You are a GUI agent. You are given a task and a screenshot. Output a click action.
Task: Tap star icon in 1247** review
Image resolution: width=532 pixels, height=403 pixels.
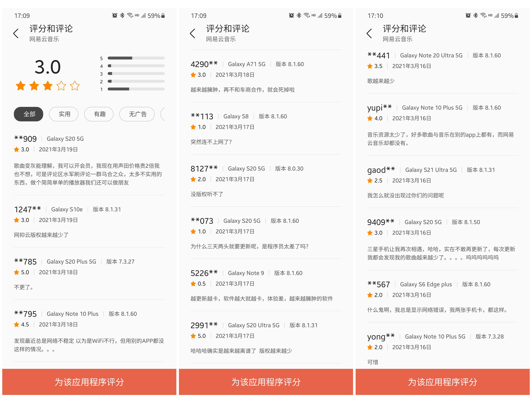[x=17, y=220]
